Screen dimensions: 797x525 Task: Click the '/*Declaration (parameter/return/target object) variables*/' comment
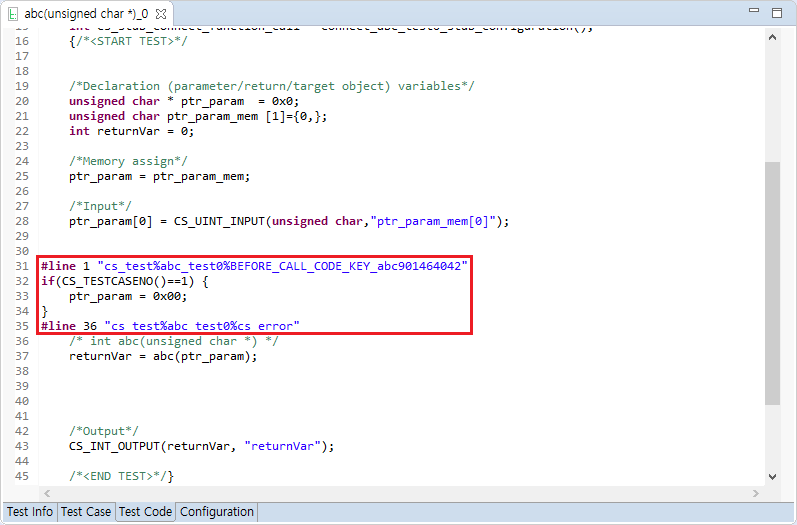[x=271, y=86]
